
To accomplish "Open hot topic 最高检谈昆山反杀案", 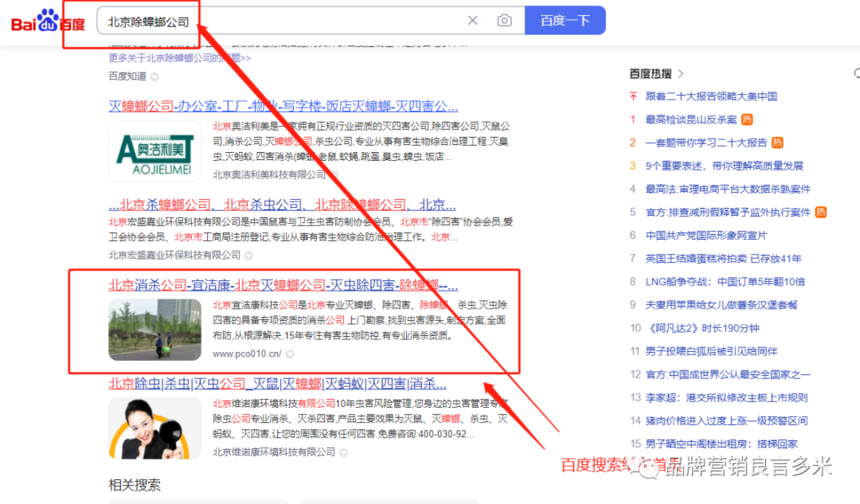I will (691, 120).
